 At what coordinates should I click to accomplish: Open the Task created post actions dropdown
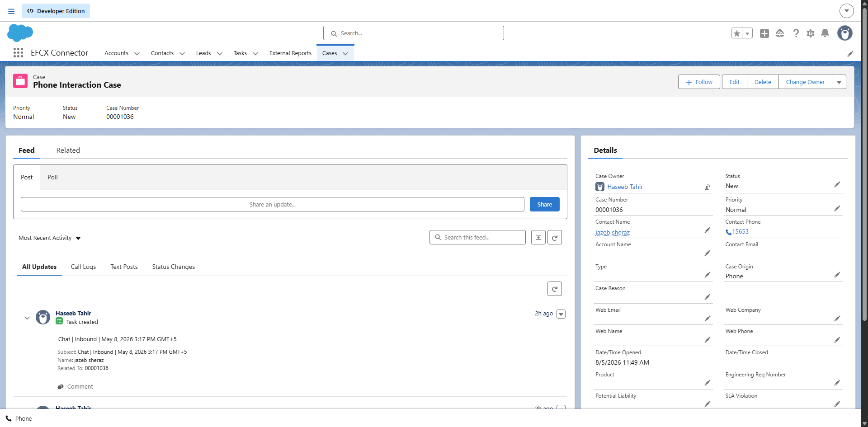pos(561,314)
